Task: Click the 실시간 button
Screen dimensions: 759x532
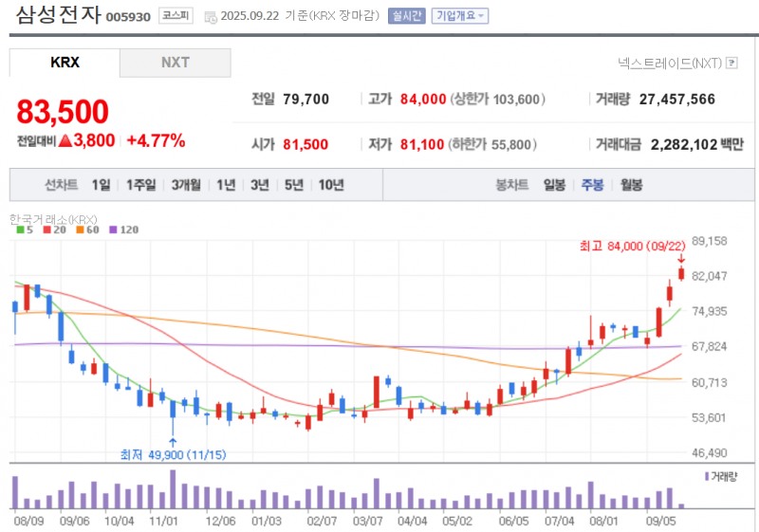Action: [x=407, y=16]
